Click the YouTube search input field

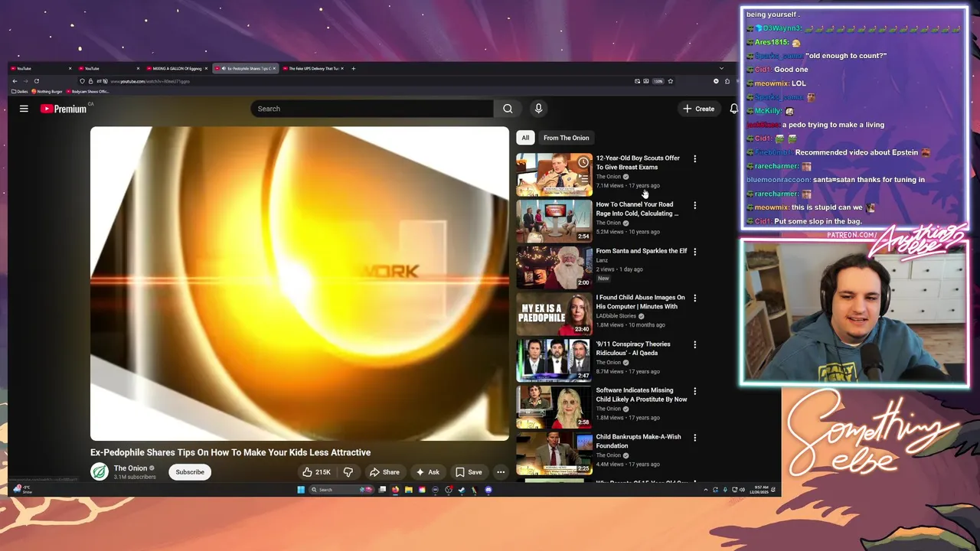coord(372,109)
